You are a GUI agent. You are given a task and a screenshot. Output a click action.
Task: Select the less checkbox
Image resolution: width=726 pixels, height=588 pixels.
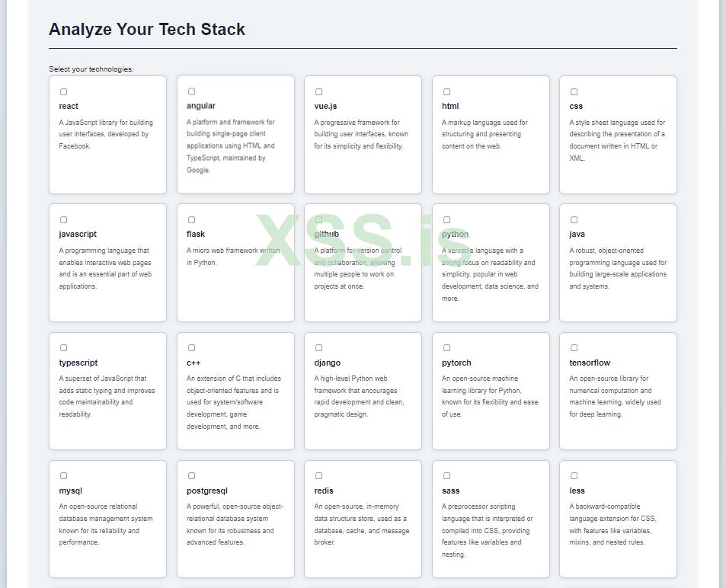click(574, 475)
